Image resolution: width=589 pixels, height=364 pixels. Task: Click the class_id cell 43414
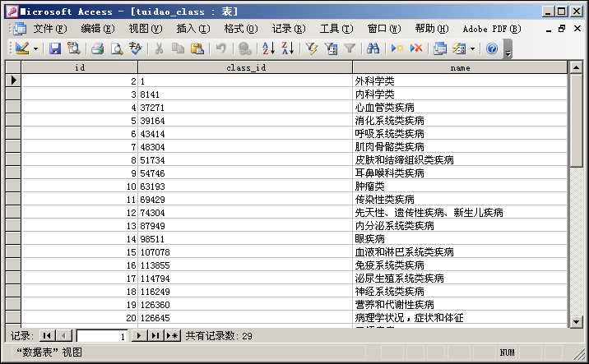[245, 134]
